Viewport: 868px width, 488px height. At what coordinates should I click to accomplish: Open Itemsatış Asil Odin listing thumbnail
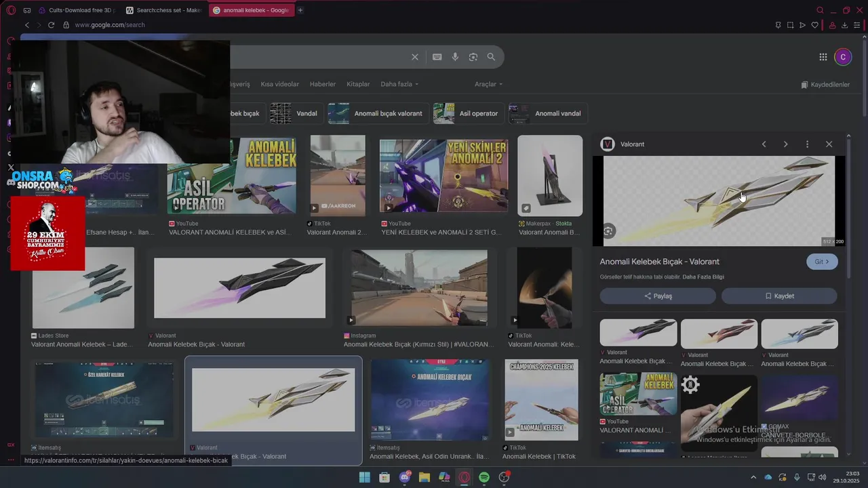(430, 400)
